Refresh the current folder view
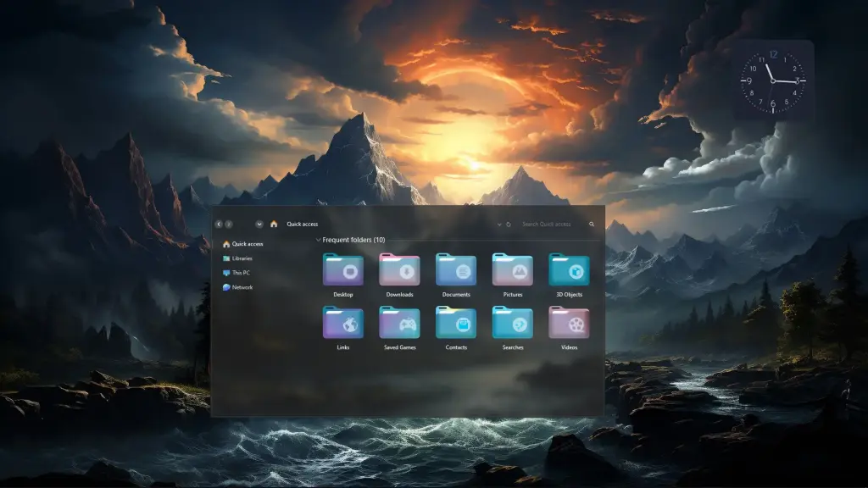 (x=509, y=225)
